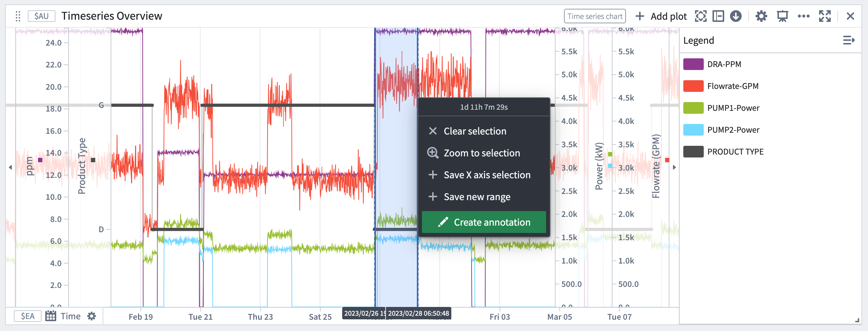Collapse the Legend panel icon
The image size is (868, 331).
point(849,40)
